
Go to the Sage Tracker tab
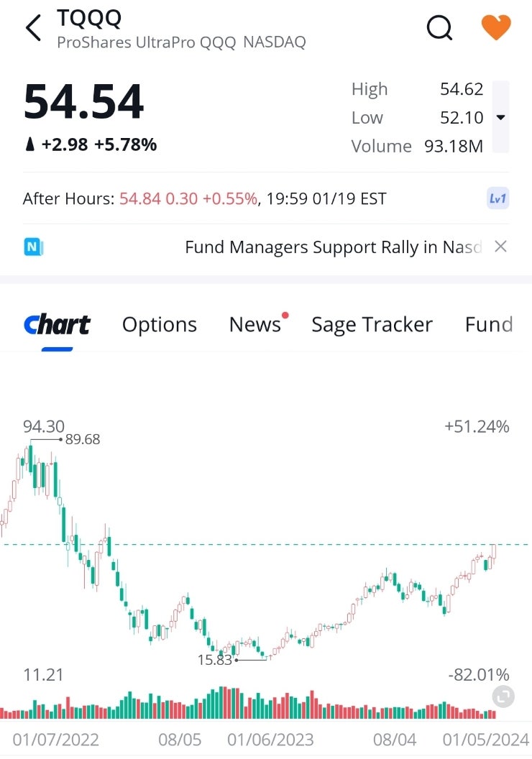click(372, 325)
